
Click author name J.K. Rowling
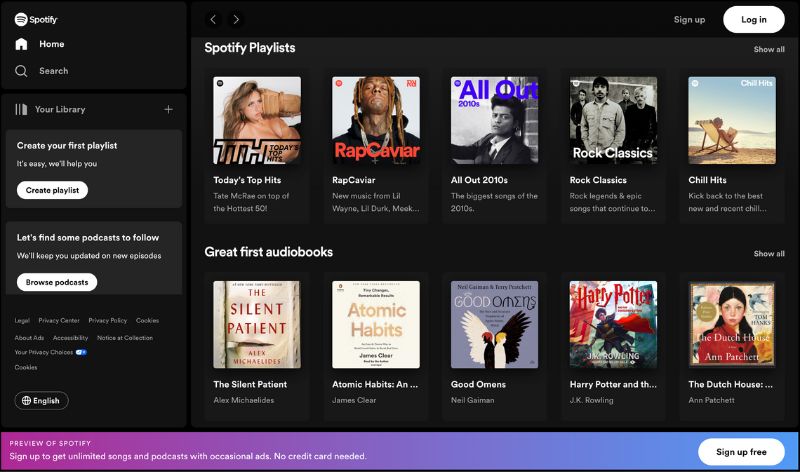point(591,401)
